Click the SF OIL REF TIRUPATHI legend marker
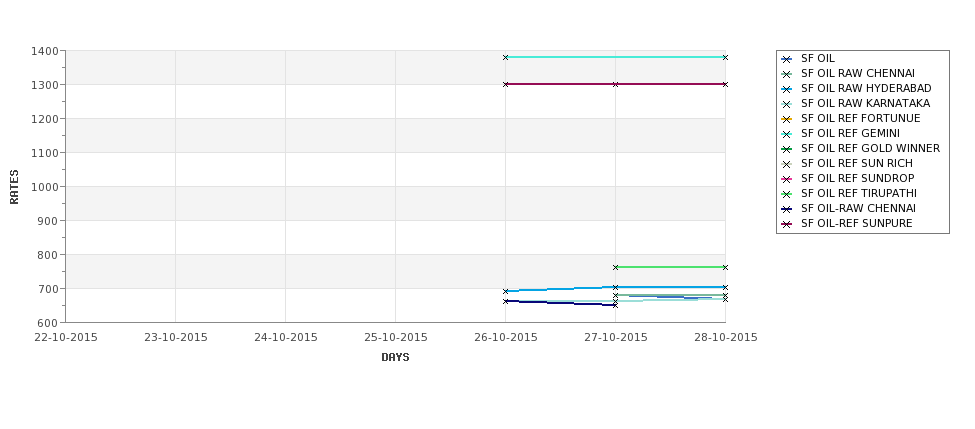This screenshot has width=975, height=429. tap(787, 194)
